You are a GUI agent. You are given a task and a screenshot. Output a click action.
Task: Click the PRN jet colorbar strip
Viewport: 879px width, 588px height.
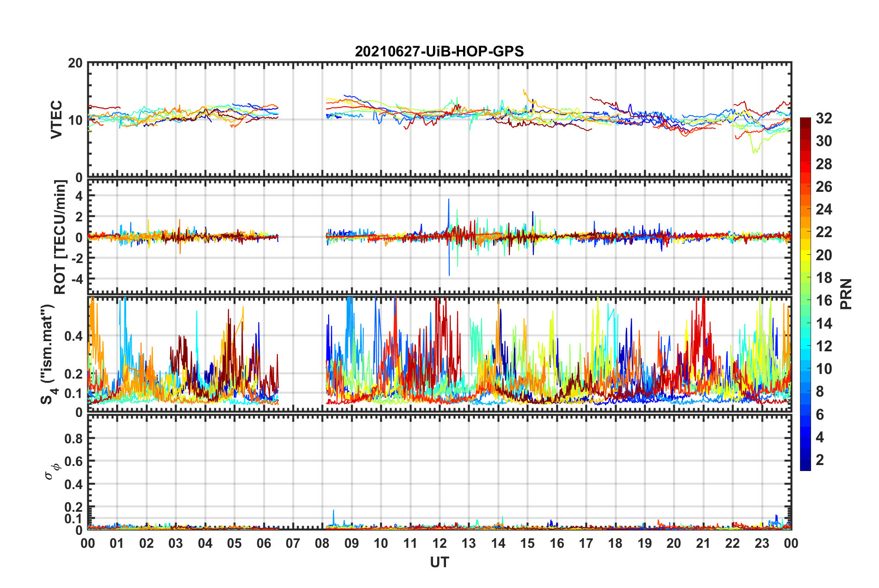(x=805, y=294)
